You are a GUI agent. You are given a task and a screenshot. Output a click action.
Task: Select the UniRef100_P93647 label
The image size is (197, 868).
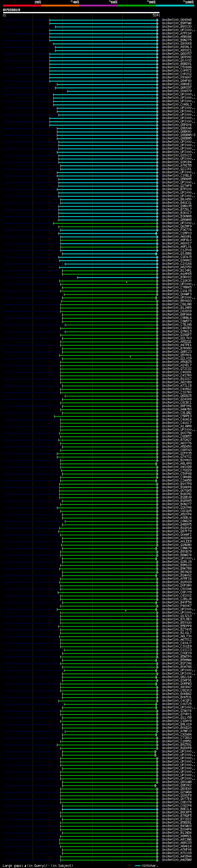click(177, 77)
